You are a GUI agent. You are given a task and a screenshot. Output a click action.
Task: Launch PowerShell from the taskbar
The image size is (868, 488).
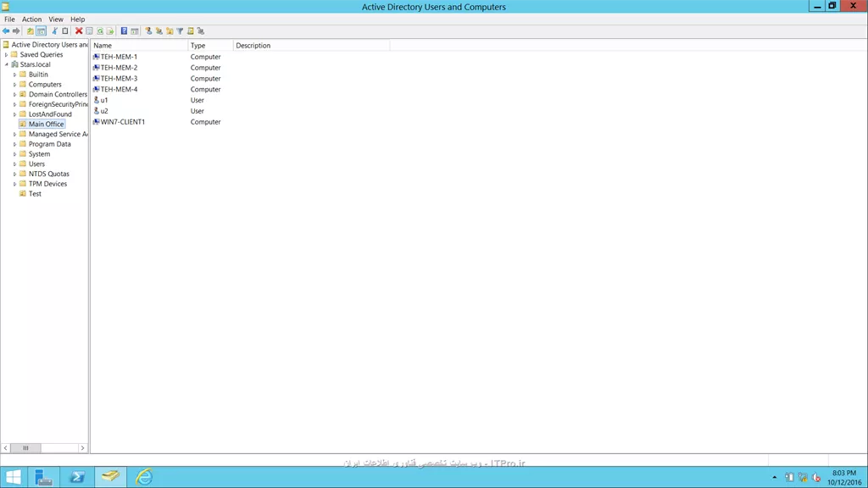tap(77, 477)
